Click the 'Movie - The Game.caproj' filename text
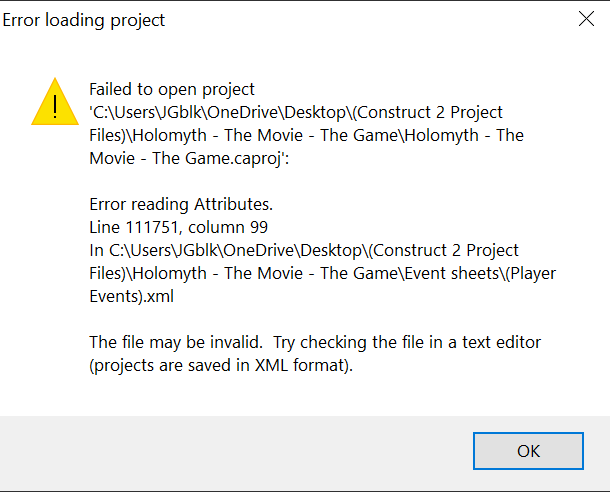The width and height of the screenshot is (610, 492). click(x=189, y=158)
